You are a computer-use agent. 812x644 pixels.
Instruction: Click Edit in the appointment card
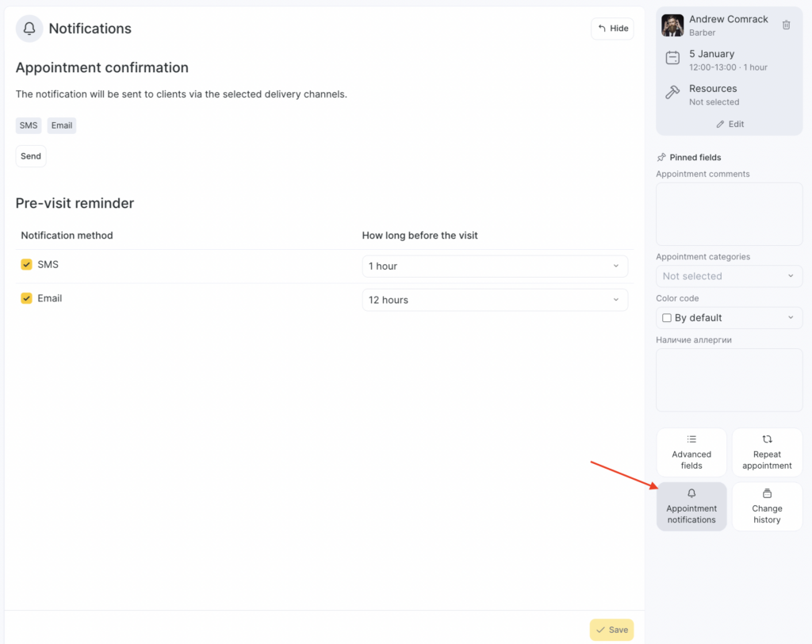(x=730, y=125)
